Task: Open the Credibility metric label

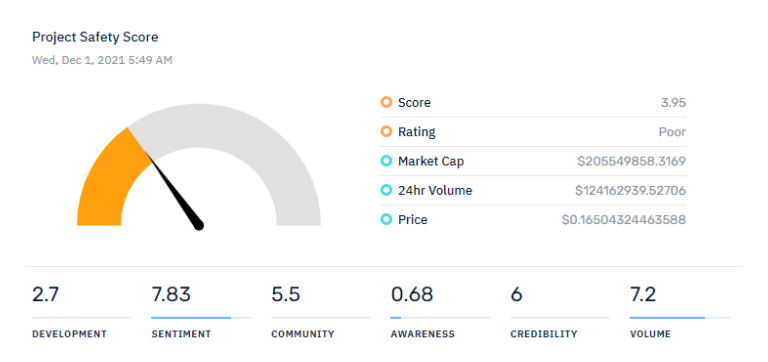Action: [544, 334]
